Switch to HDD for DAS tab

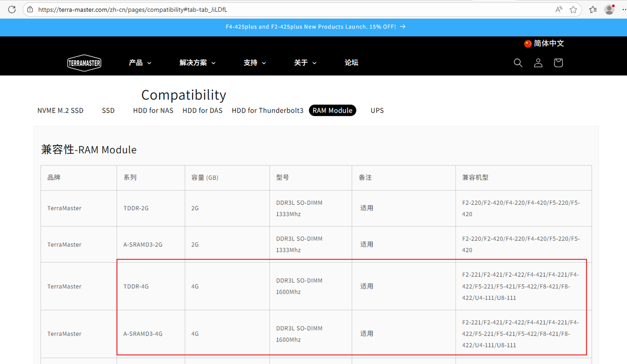pyautogui.click(x=202, y=110)
